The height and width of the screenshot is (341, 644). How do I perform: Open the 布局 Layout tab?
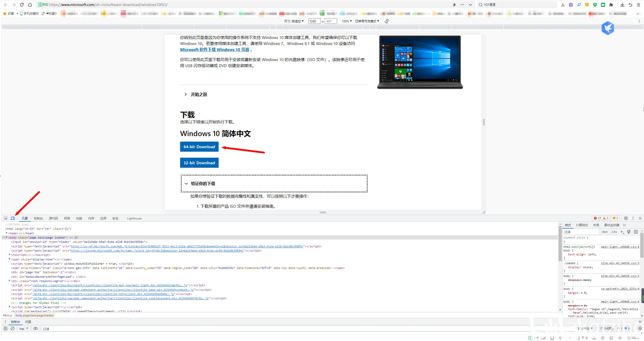(x=596, y=225)
